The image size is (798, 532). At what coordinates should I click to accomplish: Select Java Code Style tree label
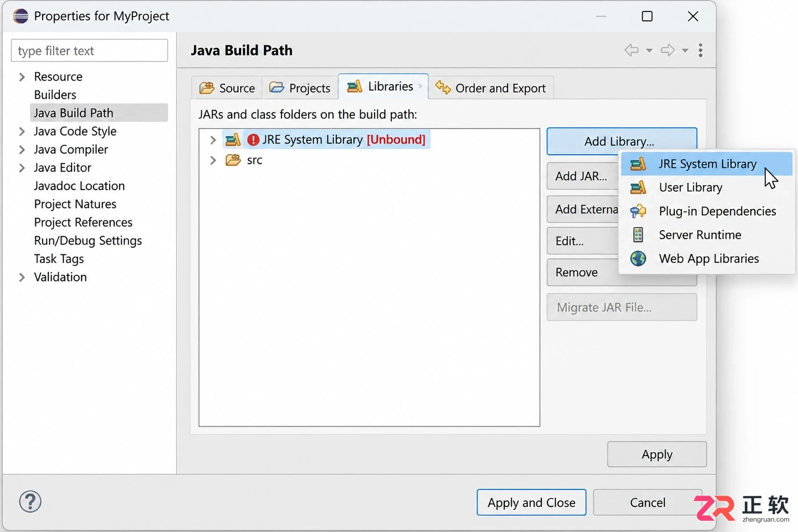[x=75, y=131]
